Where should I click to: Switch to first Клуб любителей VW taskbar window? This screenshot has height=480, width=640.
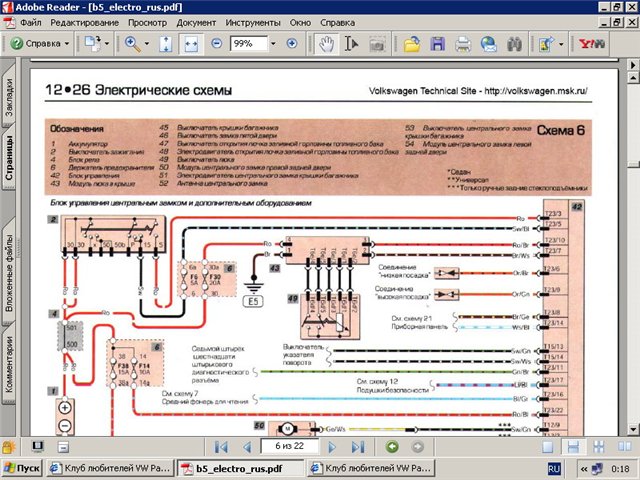coord(110,468)
